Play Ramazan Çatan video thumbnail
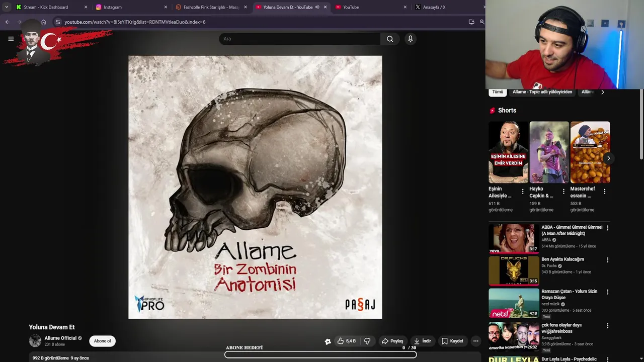This screenshot has width=644, height=362. [514, 303]
